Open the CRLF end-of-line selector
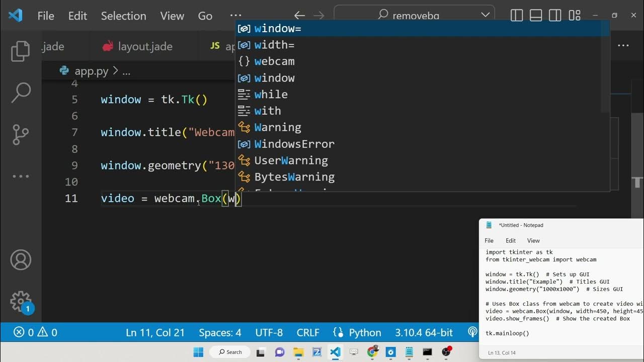Screen dimensions: 644x362 (x=308, y=332)
